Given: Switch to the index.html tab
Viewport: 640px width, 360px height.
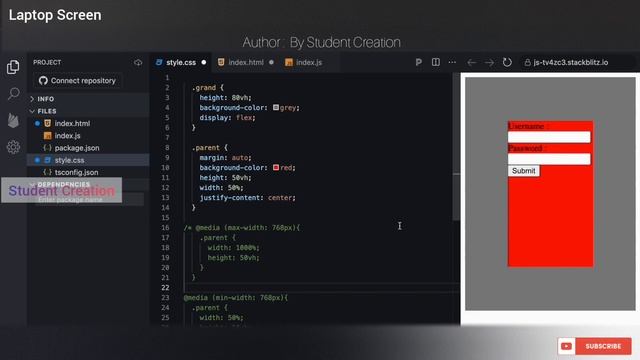Looking at the screenshot, I should [x=245, y=62].
